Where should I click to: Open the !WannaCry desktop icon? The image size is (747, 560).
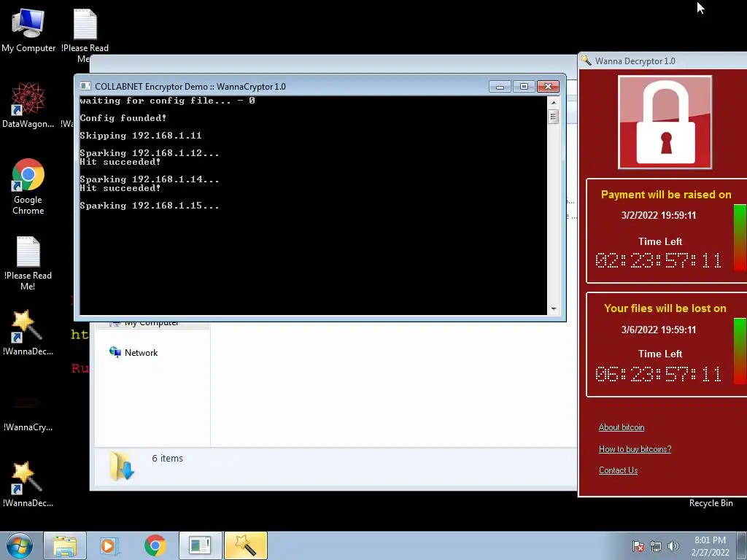[x=28, y=411]
